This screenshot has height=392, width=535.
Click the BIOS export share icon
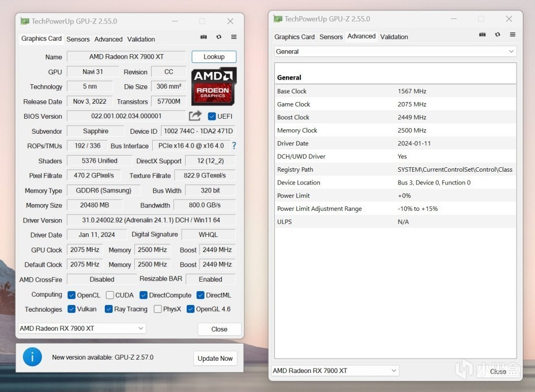coord(195,116)
